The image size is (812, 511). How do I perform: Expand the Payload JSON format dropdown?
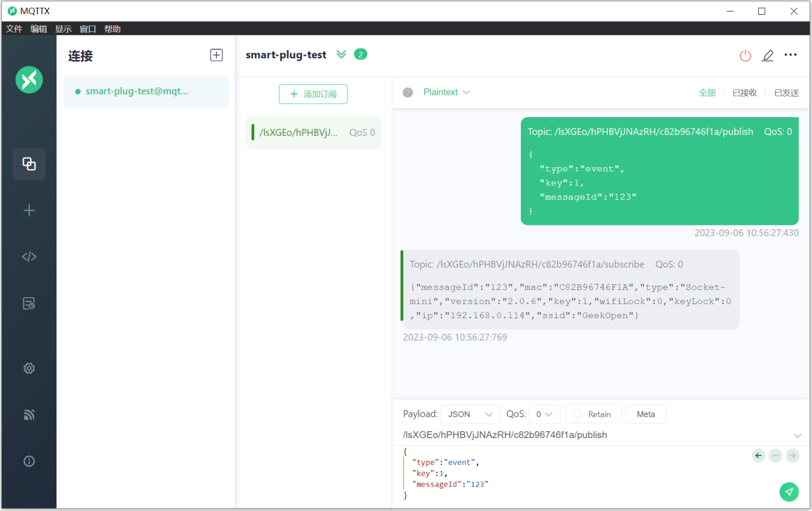click(x=470, y=414)
